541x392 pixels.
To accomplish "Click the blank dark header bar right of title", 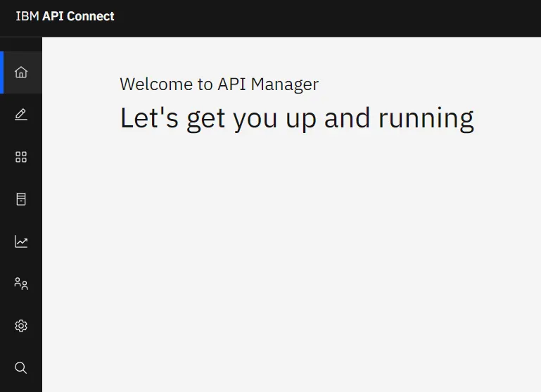I will pyautogui.click(x=328, y=18).
